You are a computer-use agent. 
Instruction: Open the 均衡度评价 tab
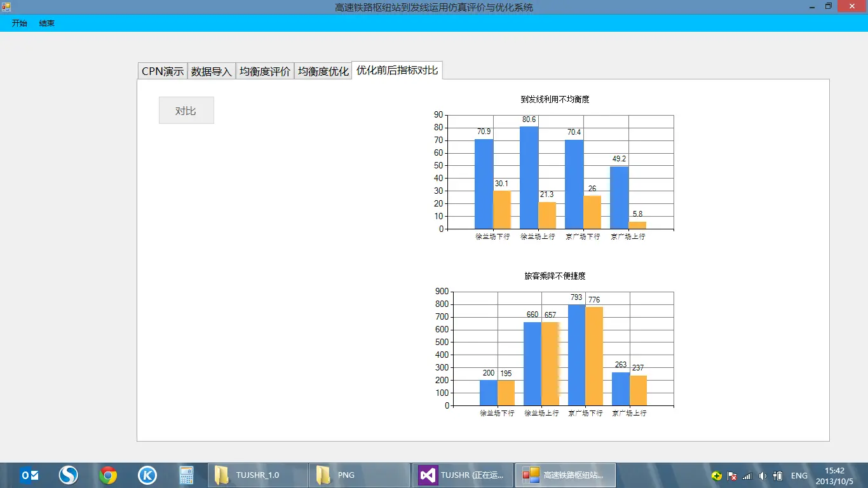[x=265, y=71]
